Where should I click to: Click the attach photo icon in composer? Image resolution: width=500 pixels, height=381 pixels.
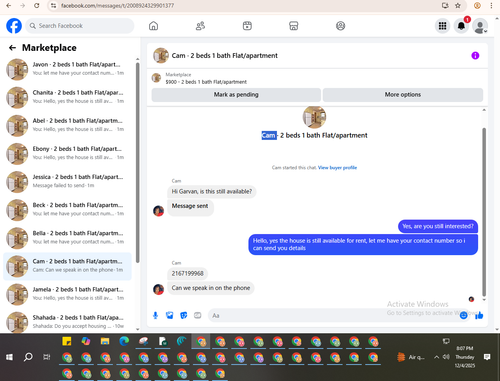pos(170,315)
